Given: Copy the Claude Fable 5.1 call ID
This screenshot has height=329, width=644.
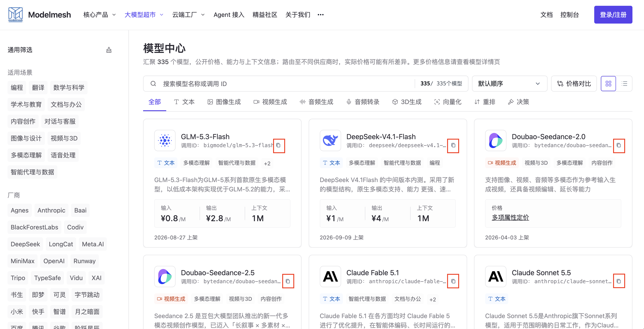Looking at the screenshot, I should (453, 281).
